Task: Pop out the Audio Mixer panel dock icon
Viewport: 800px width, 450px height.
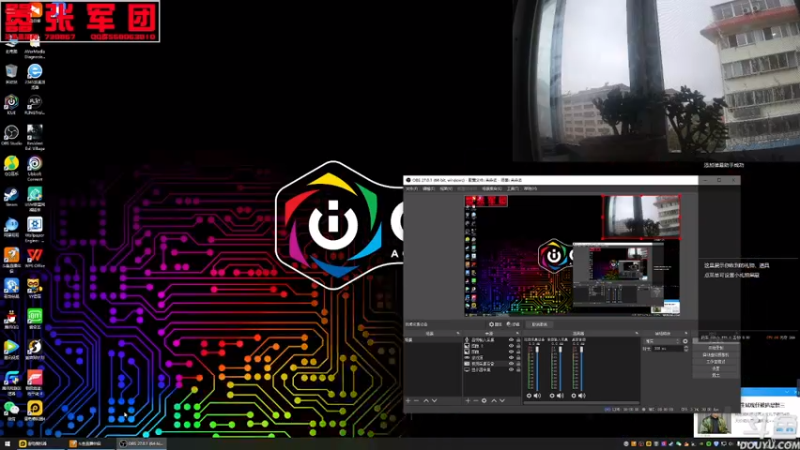Action: pos(637,333)
